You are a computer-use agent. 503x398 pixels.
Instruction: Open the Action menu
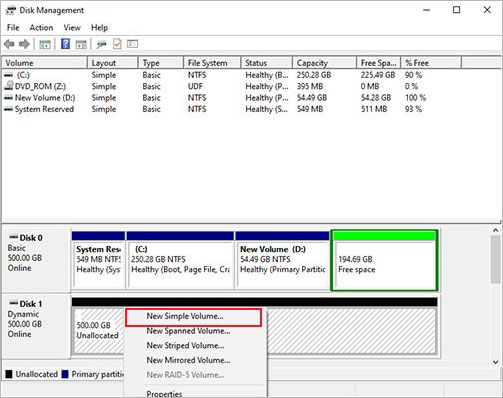coord(41,28)
